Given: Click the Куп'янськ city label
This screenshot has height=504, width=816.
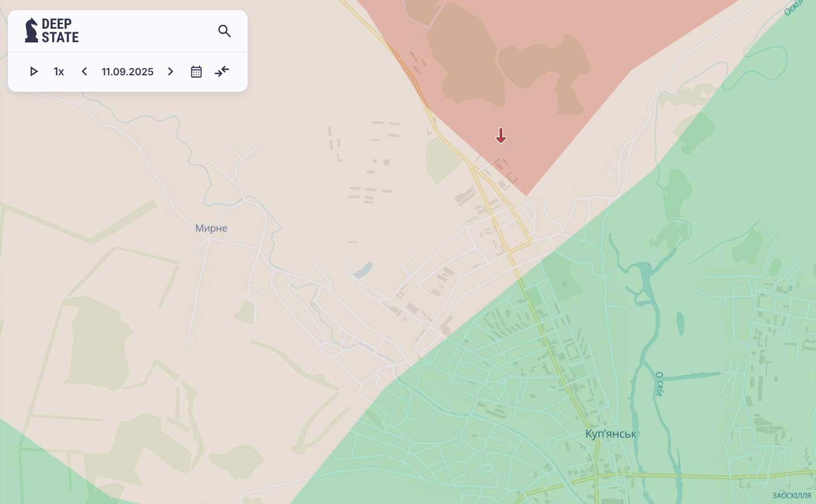Looking at the screenshot, I should click(611, 434).
